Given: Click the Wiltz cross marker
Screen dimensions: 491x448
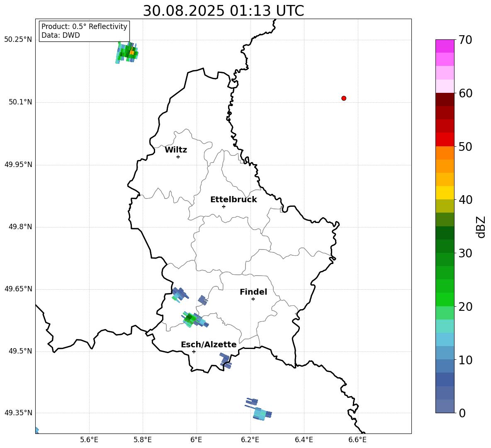Looking at the screenshot, I should click(x=178, y=157).
